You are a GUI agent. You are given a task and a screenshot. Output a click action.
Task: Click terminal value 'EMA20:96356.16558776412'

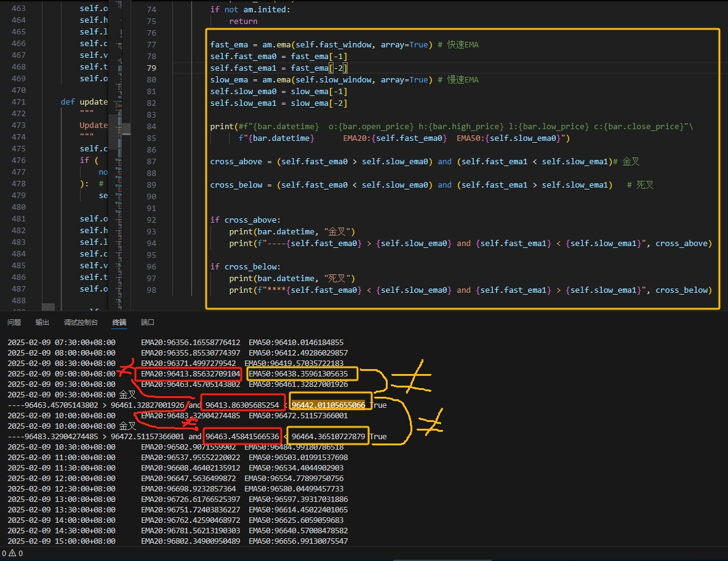pos(191,343)
